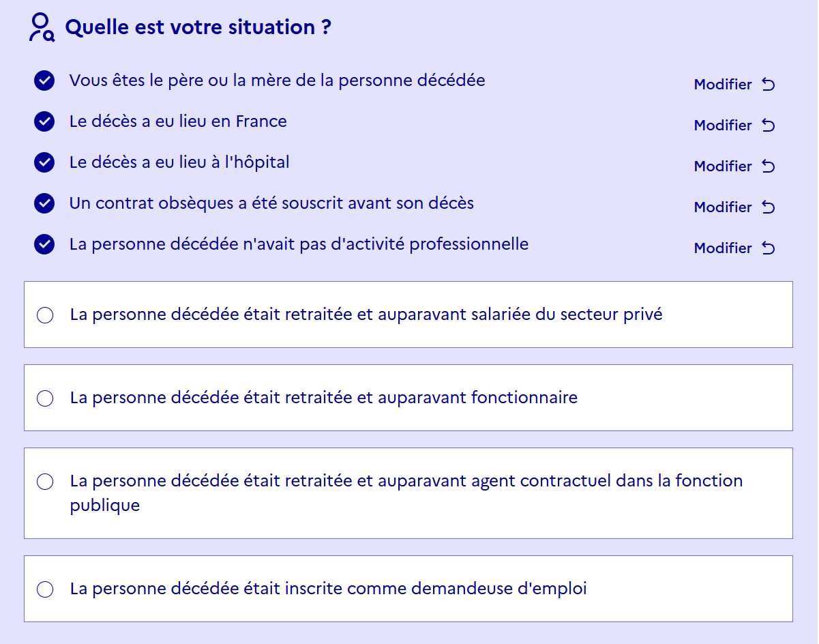The height and width of the screenshot is (644, 819).
Task: Select the demandeuse d'emploi radio option
Action: (x=45, y=589)
